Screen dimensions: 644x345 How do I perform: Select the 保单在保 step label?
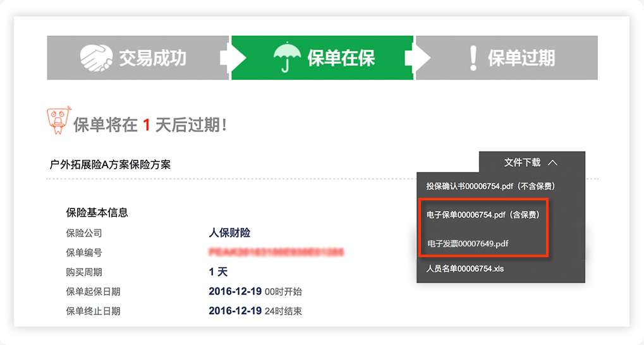pos(341,57)
